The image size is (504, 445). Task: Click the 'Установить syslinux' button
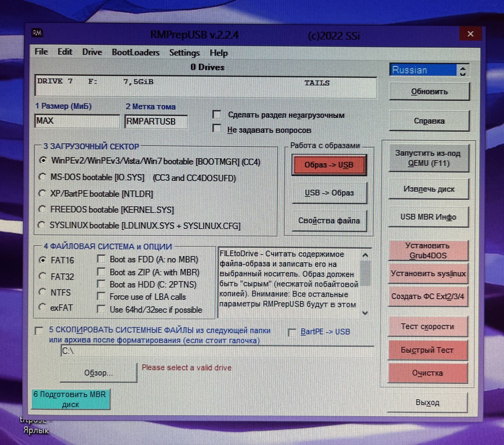coord(428,273)
